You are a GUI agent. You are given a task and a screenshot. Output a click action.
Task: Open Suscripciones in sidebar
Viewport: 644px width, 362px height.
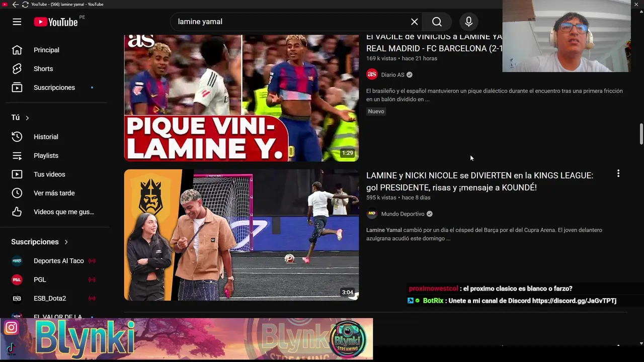[54, 87]
